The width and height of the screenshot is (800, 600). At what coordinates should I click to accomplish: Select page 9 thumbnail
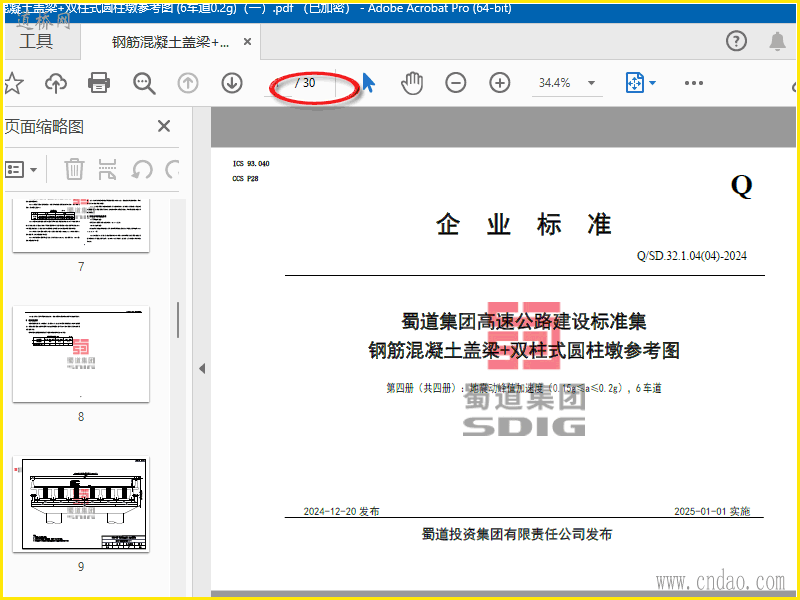point(81,504)
